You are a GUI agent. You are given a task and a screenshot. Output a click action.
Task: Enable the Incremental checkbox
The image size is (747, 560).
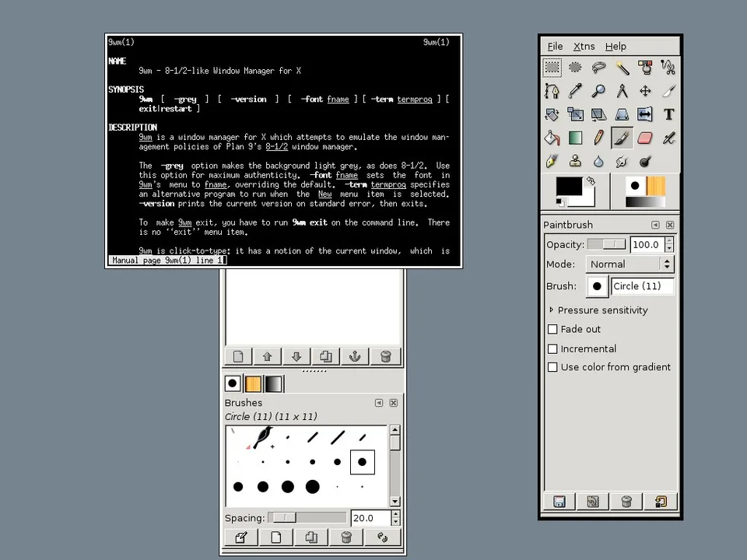552,348
